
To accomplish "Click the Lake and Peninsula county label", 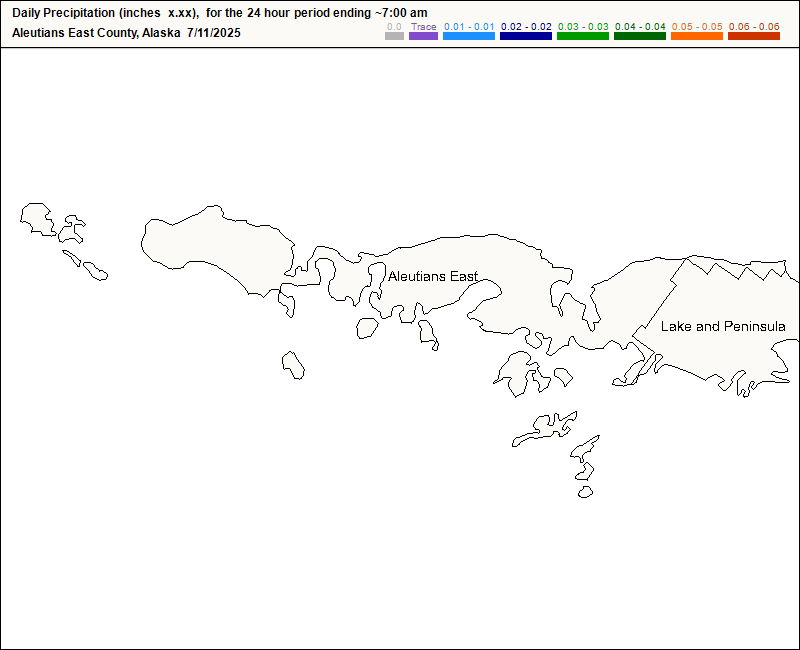I will [723, 327].
